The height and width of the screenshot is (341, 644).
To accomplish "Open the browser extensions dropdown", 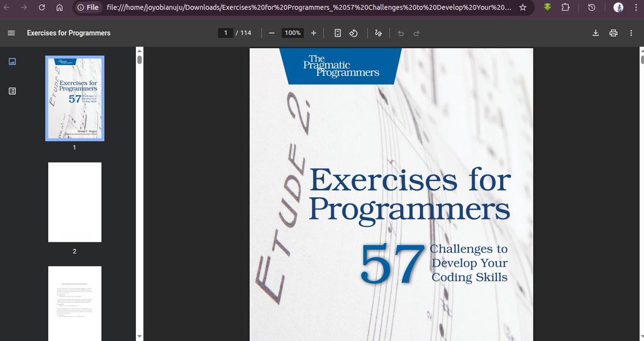I will (565, 8).
